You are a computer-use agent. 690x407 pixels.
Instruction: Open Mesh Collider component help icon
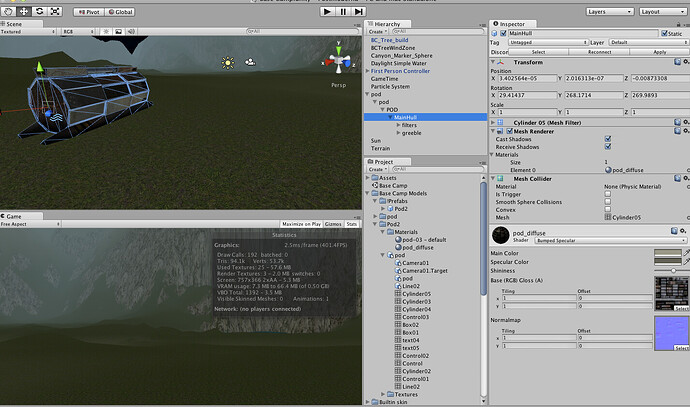677,178
